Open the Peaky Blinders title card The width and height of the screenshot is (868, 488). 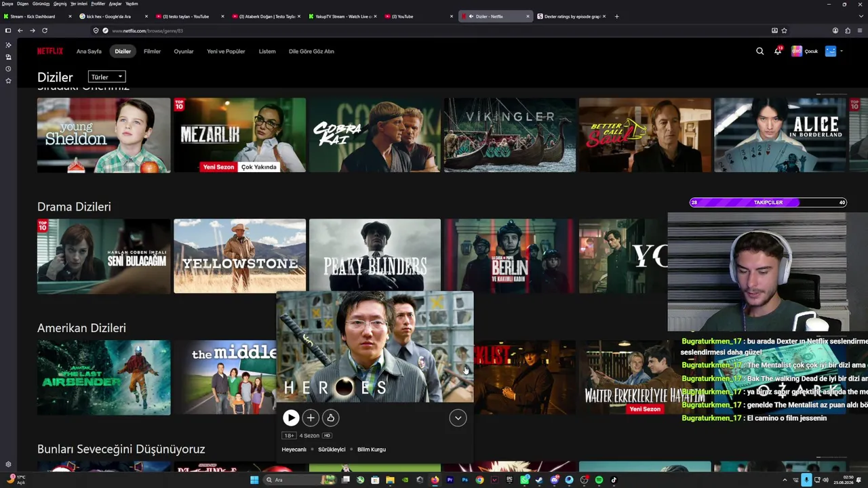(375, 256)
